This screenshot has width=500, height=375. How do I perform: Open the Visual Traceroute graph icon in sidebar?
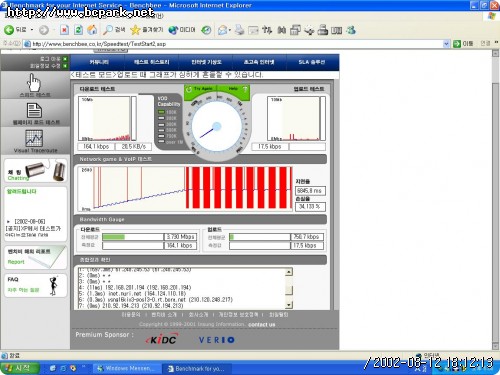(x=34, y=138)
